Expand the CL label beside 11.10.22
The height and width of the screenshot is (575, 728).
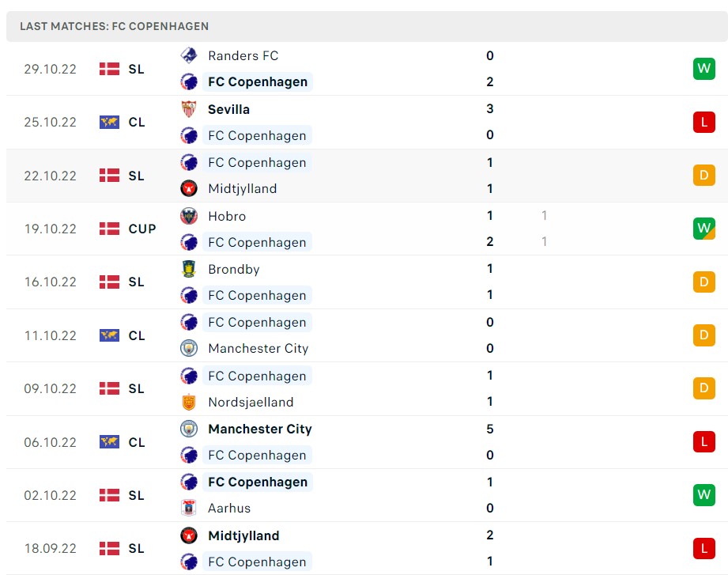pyautogui.click(x=136, y=335)
